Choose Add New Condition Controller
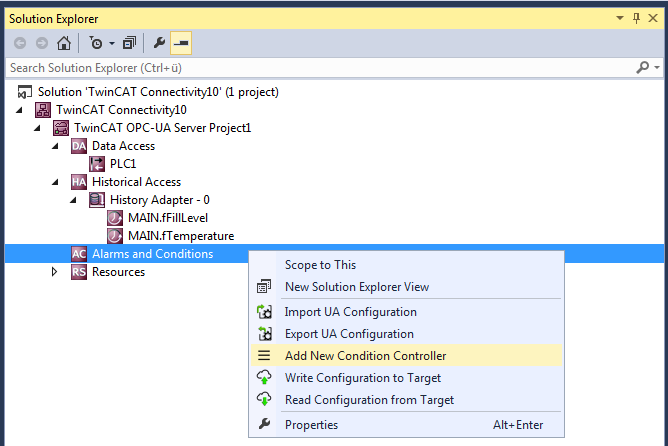The width and height of the screenshot is (668, 446). (406, 355)
